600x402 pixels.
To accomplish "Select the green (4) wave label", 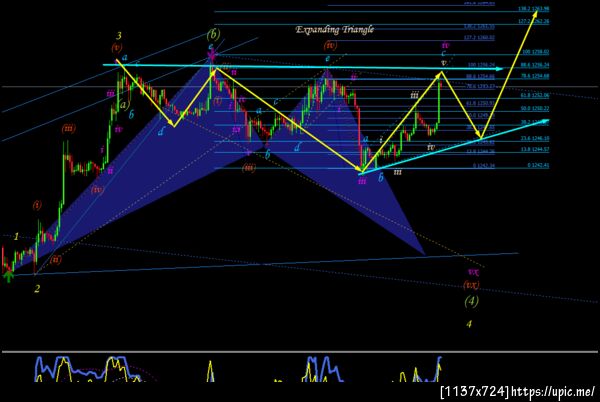I will click(x=471, y=301).
